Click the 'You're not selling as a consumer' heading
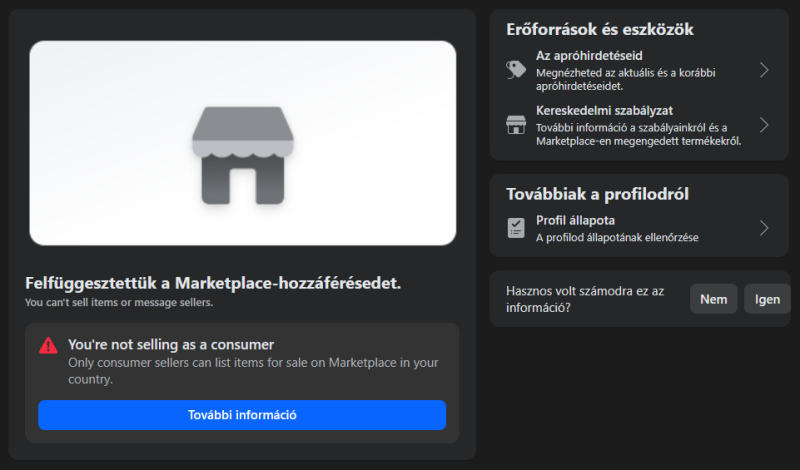 tap(171, 344)
